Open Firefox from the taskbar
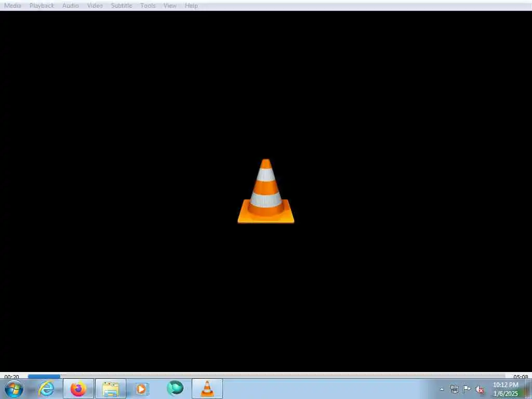 click(x=78, y=389)
